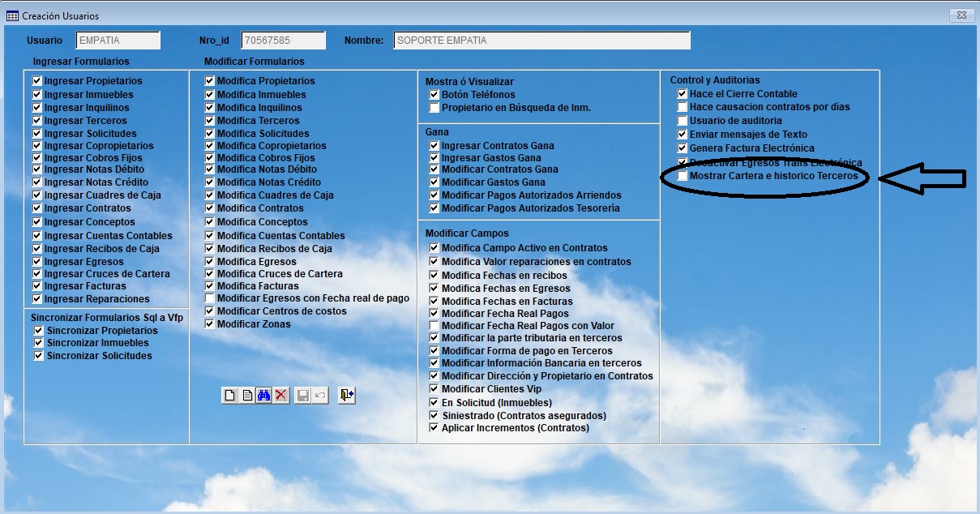
Task: Toggle Ingresar Cuentas Contables checkbox
Action: pos(37,236)
